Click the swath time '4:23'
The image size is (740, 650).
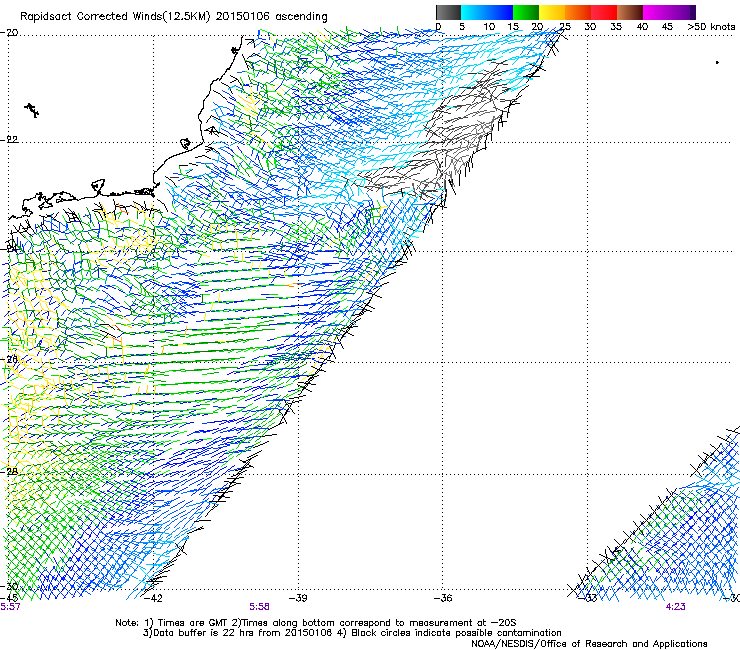point(675,607)
